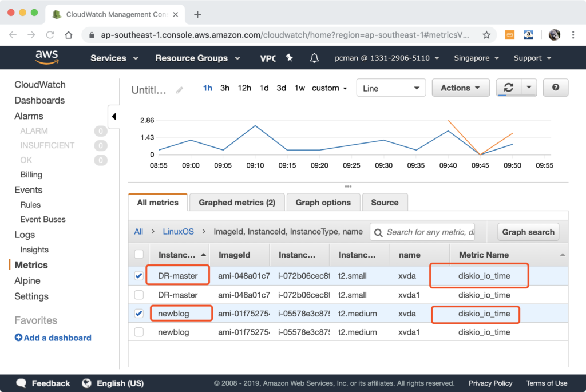
Task: Uncheck the DR-master xvda row checkbox
Action: tap(139, 276)
